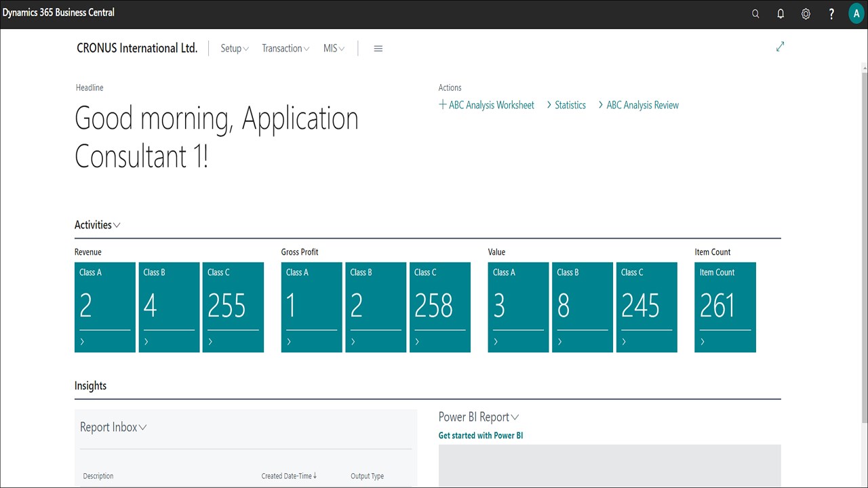The width and height of the screenshot is (868, 488).
Task: Expand the Power BI Report dropdown
Action: coord(479,417)
